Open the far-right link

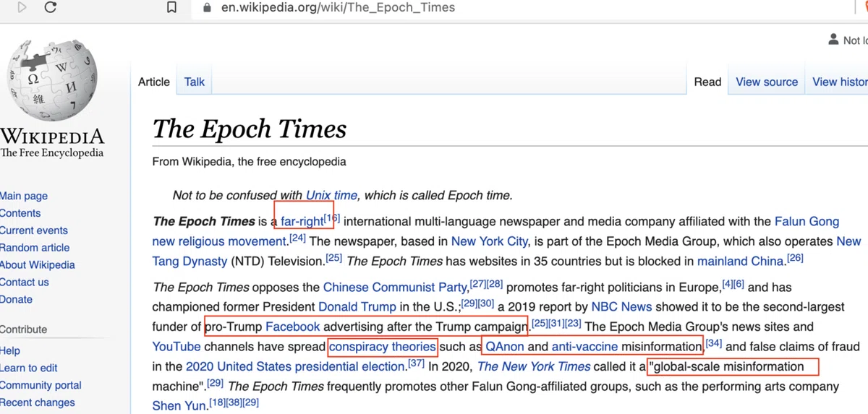[302, 221]
